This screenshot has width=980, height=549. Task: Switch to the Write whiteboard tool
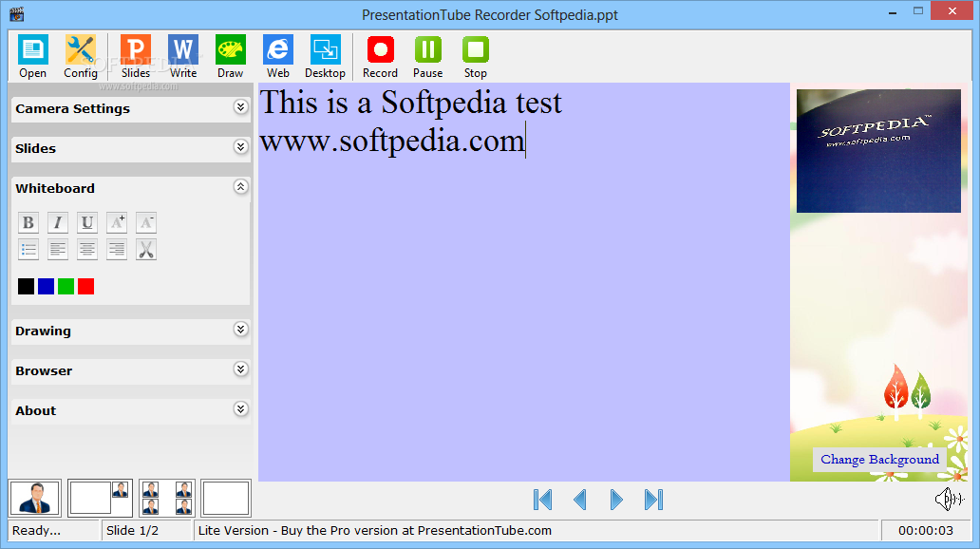(x=183, y=56)
